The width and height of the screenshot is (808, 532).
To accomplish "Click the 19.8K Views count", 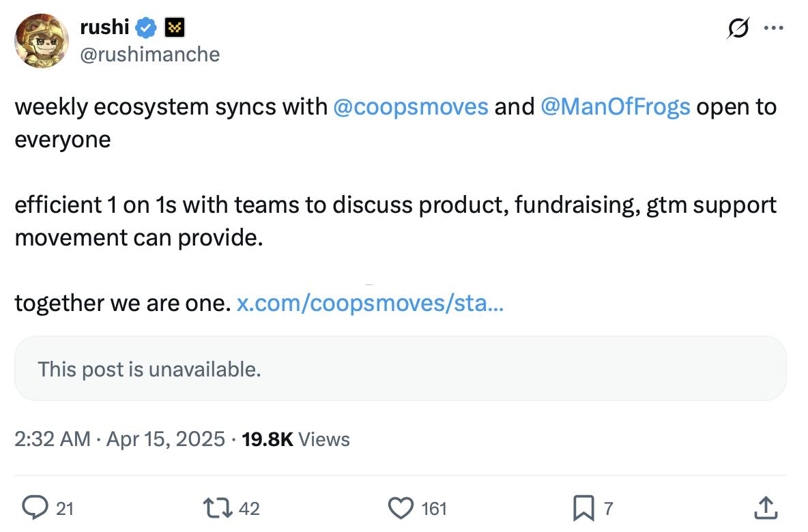I will pos(295,439).
